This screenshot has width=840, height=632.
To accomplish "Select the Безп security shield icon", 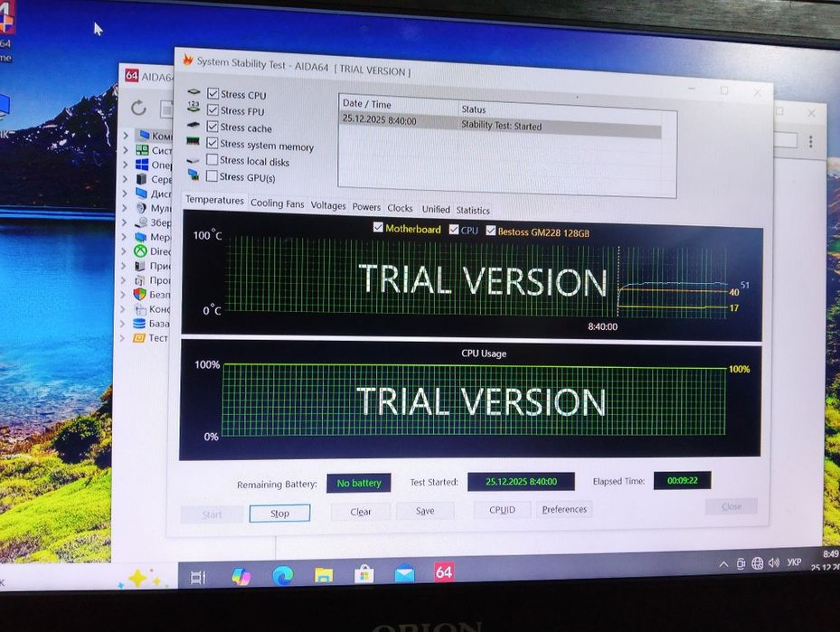I will point(140,294).
